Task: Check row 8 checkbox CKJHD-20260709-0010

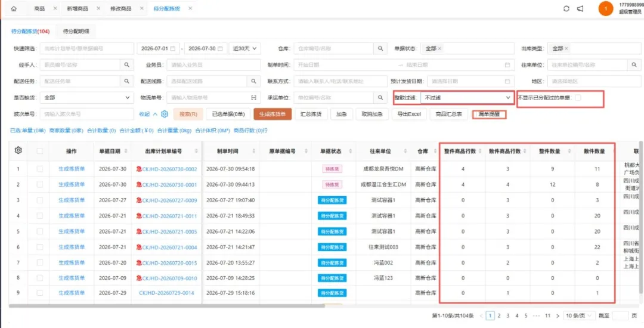Action: coord(40,278)
